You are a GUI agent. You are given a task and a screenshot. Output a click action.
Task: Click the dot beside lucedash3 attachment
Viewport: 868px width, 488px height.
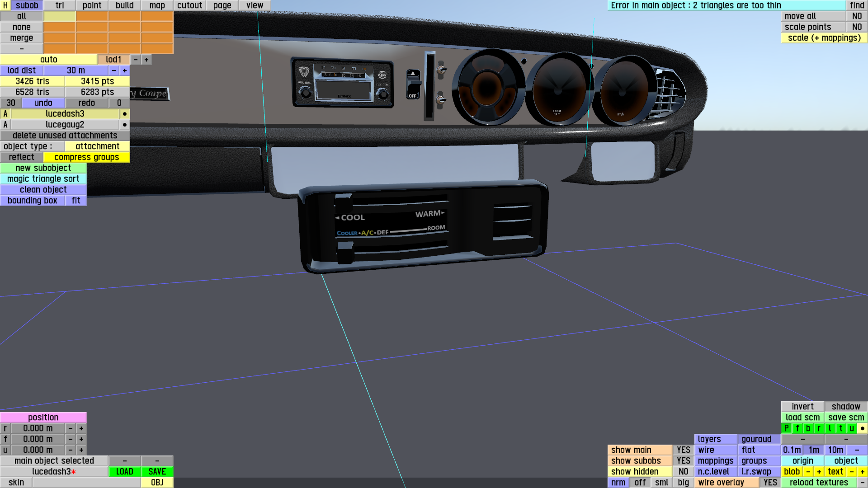tap(124, 114)
